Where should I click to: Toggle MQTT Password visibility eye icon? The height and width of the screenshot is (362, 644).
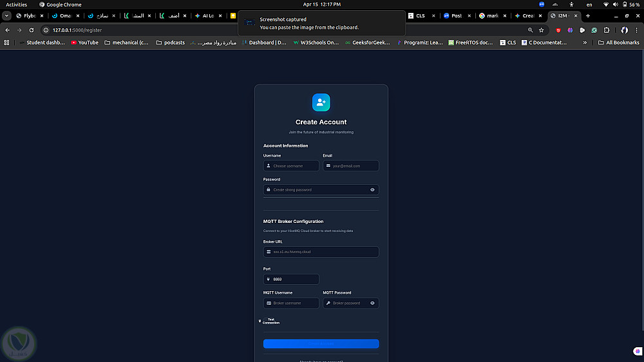point(372,303)
